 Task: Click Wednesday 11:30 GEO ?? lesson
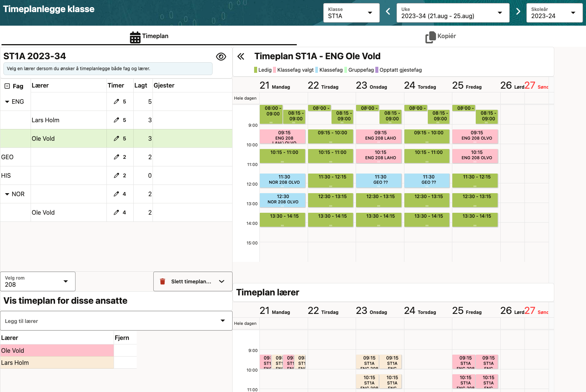coord(379,180)
